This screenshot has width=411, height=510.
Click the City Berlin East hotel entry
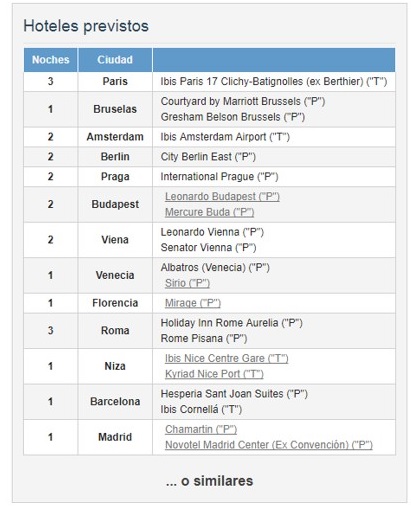pyautogui.click(x=208, y=157)
